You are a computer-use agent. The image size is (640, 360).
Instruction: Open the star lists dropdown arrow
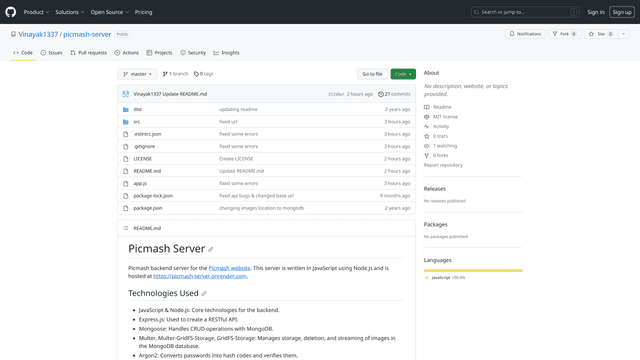tap(624, 34)
